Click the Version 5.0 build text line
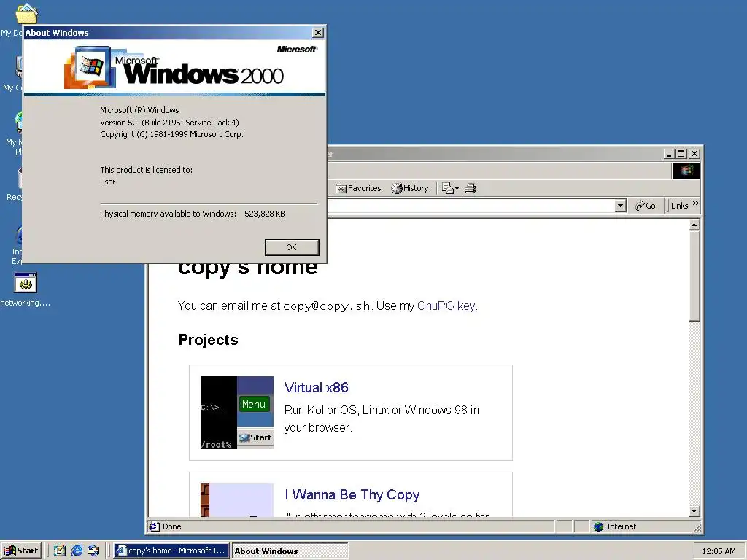 [169, 122]
